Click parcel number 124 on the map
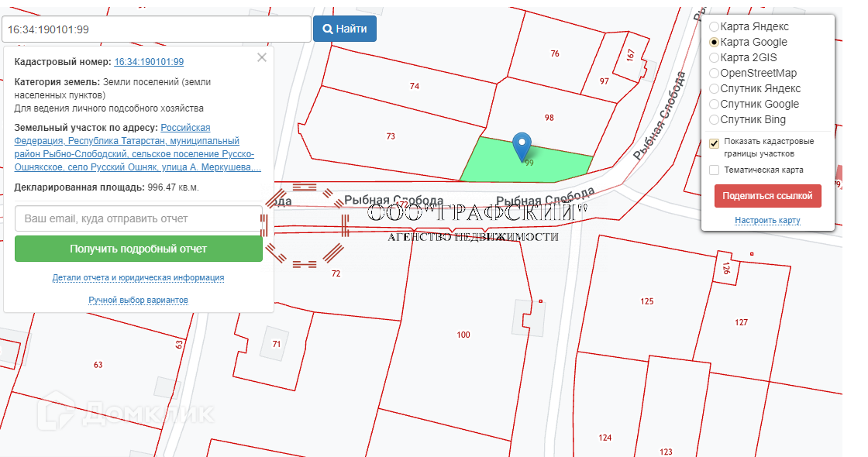Image resolution: width=868 pixels, height=457 pixels. click(605, 438)
